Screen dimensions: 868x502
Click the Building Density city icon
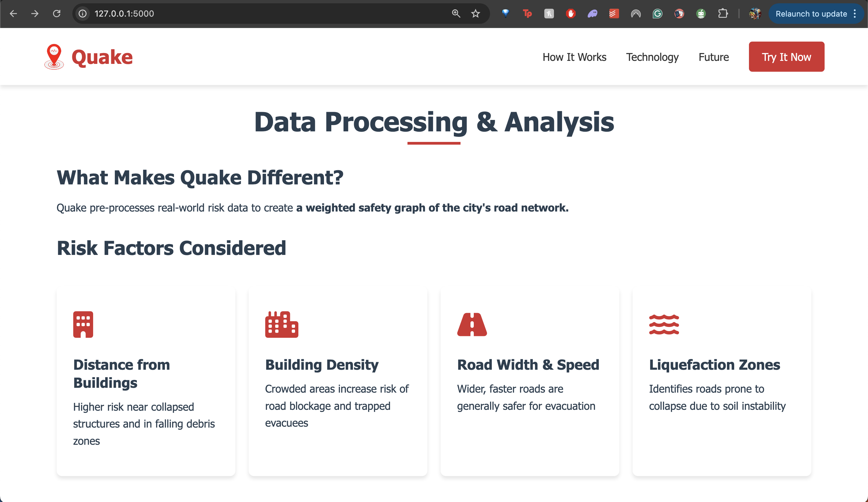[x=281, y=324]
